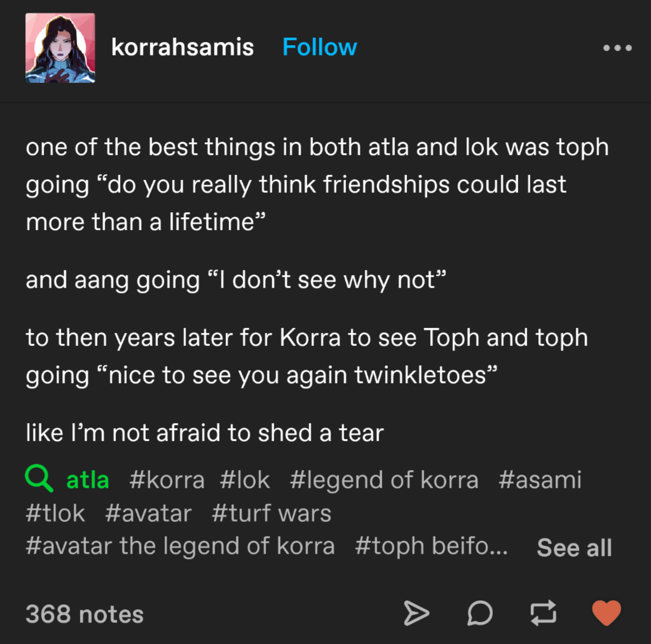Select the #lok tag
This screenshot has width=651, height=644.
point(245,480)
